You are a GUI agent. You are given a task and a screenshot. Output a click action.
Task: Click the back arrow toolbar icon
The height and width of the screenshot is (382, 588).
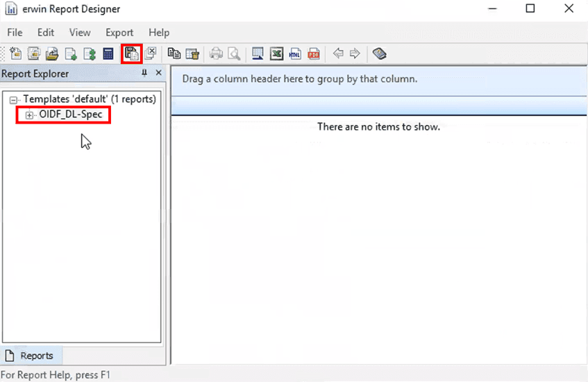pyautogui.click(x=338, y=53)
